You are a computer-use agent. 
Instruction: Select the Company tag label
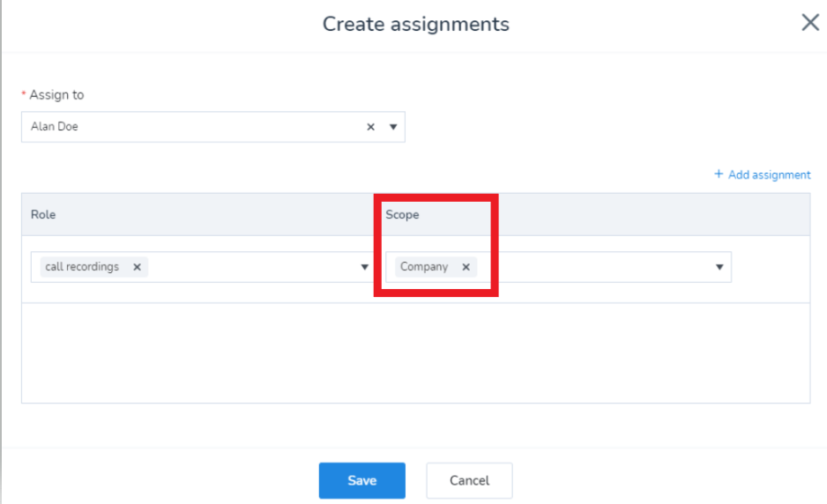[424, 267]
